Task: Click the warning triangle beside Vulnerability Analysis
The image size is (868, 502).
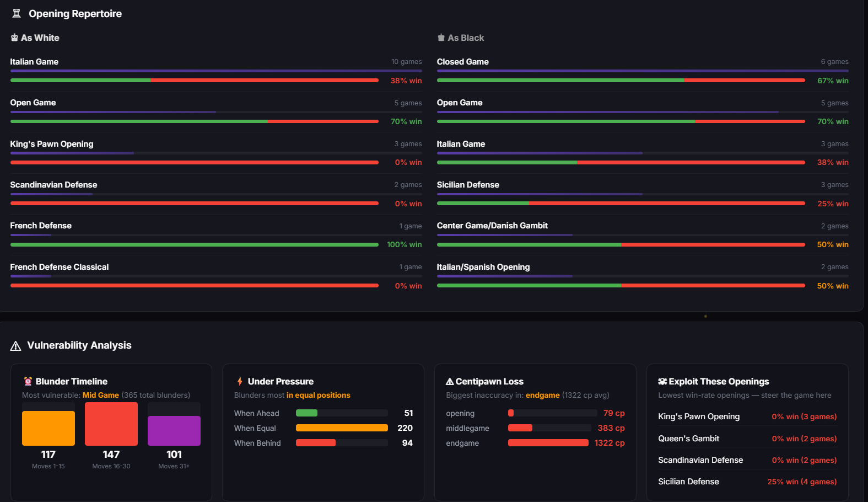Action: pyautogui.click(x=15, y=346)
